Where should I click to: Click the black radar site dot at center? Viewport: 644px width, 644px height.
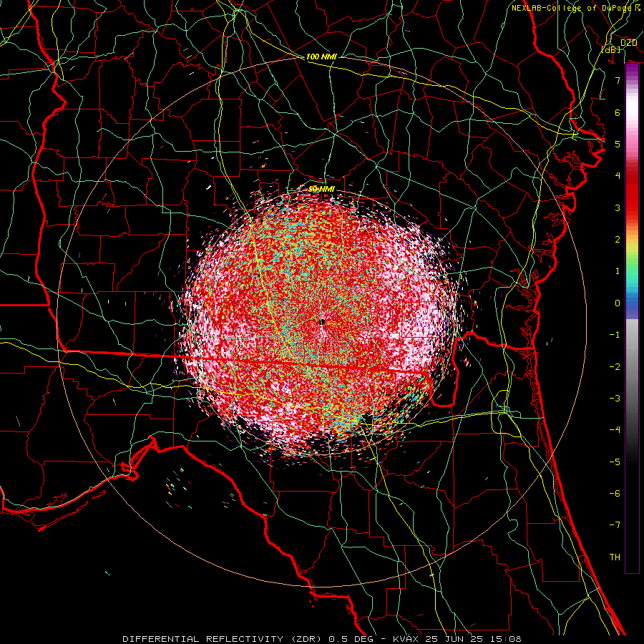[x=323, y=322]
